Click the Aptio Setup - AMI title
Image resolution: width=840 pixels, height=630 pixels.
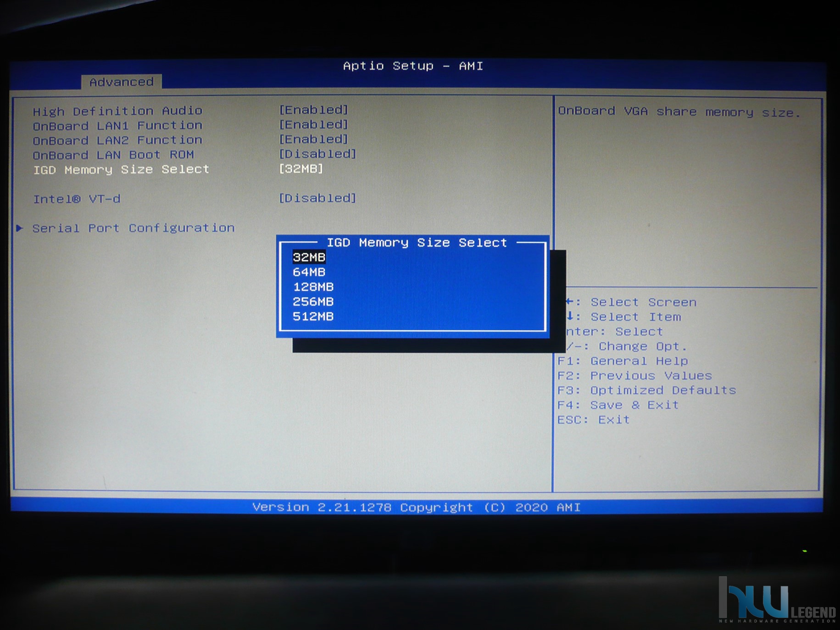click(413, 66)
